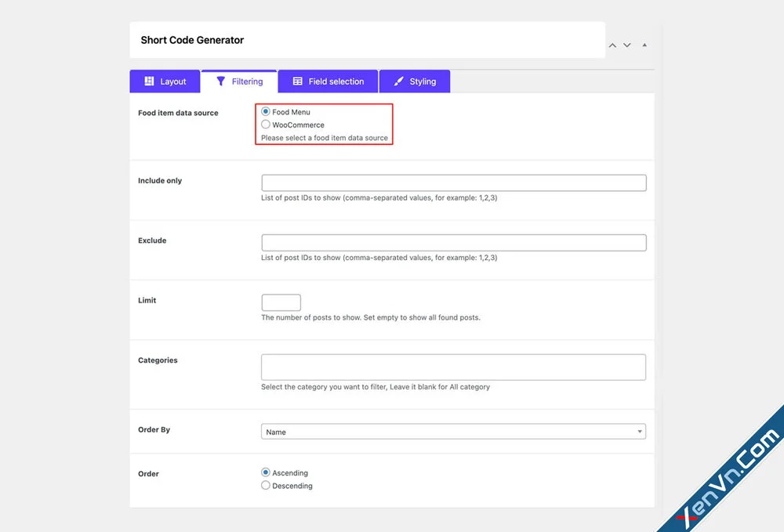Click the move-down arrow beside the title bar
The image size is (784, 532).
(x=626, y=45)
